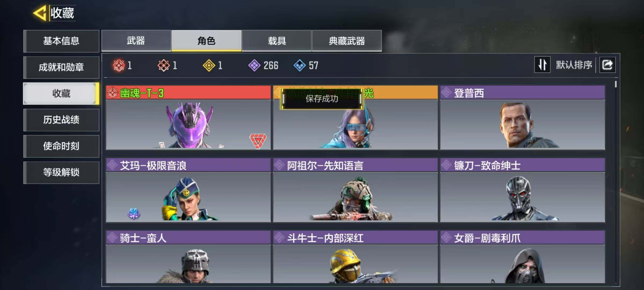The height and width of the screenshot is (290, 644).
Task: Switch to the 武器 tab
Action: (x=136, y=41)
